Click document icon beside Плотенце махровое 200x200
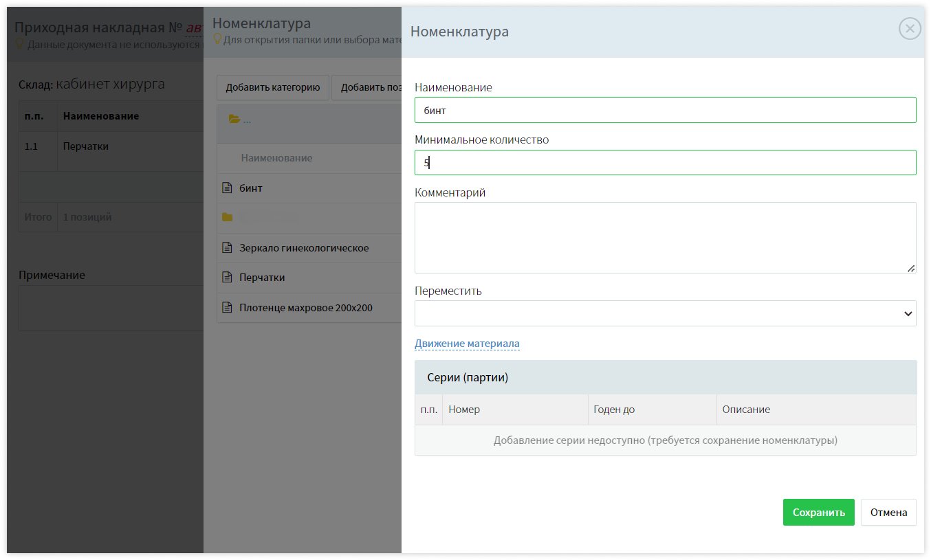The image size is (931, 560). point(227,308)
